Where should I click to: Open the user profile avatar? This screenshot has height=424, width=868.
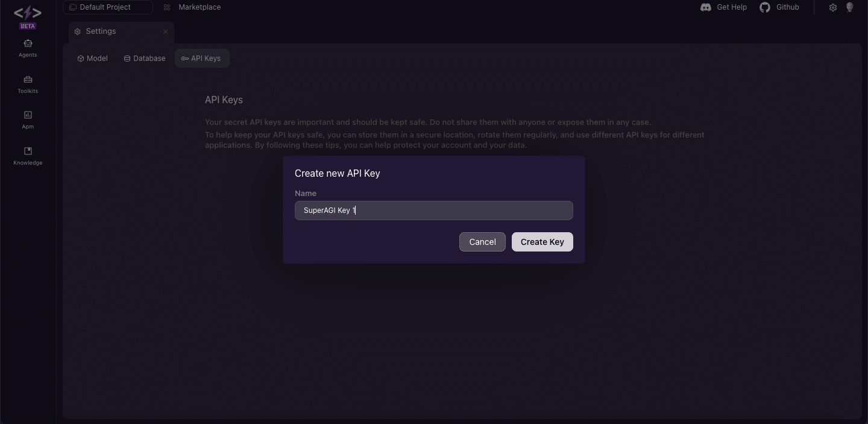(850, 7)
